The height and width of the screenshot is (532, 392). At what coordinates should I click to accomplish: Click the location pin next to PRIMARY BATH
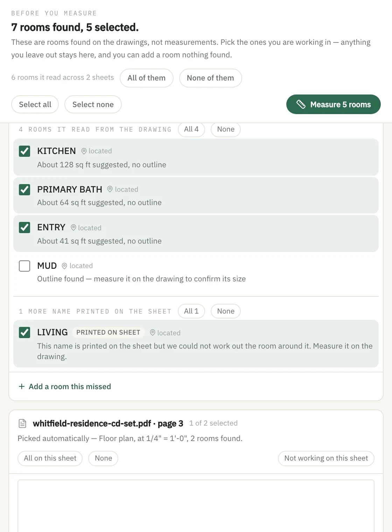tap(110, 189)
